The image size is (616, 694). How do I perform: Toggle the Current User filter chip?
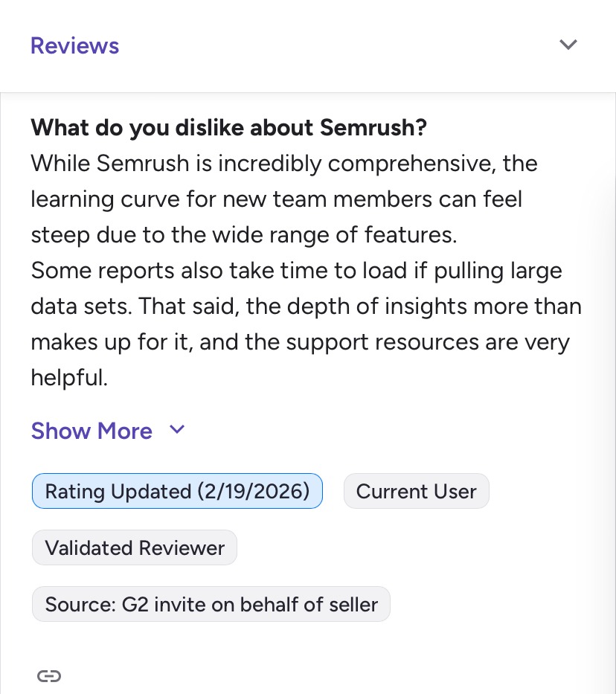417,491
